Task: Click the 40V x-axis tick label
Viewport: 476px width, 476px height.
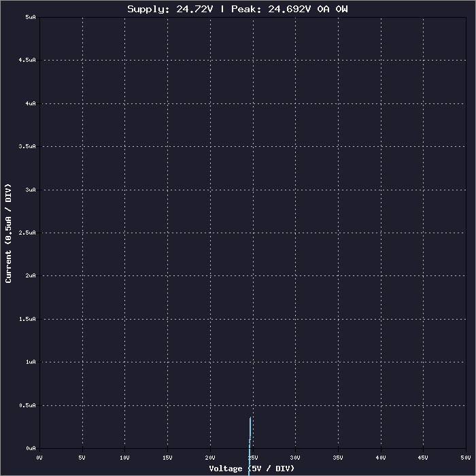Action: pos(381,458)
